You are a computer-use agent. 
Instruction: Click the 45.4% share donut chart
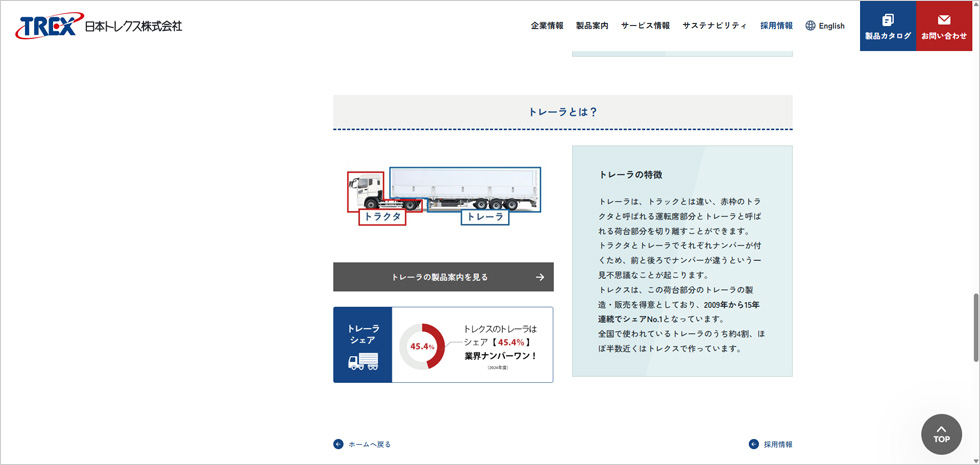click(422, 346)
